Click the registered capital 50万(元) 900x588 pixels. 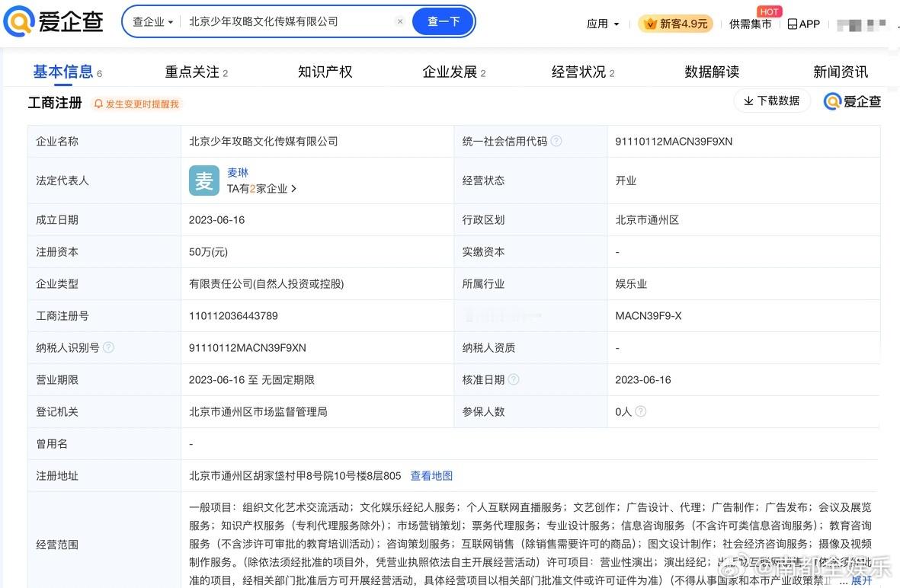click(x=208, y=252)
